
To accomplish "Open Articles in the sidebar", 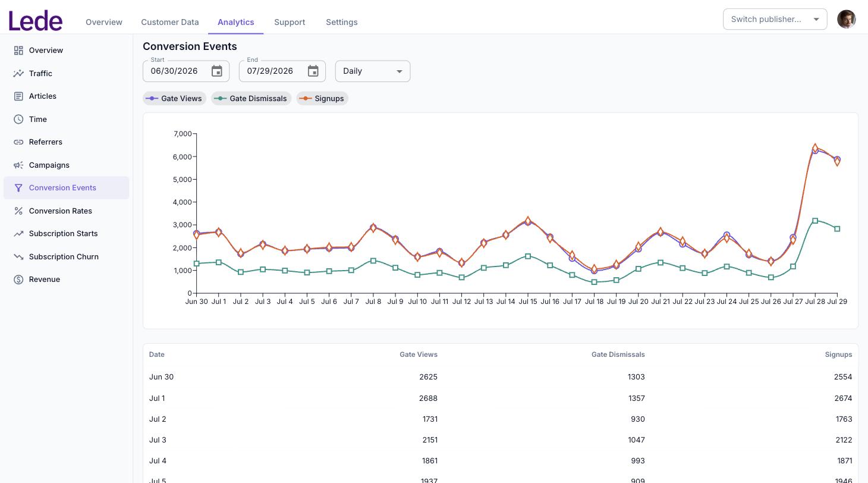I will click(67, 96).
